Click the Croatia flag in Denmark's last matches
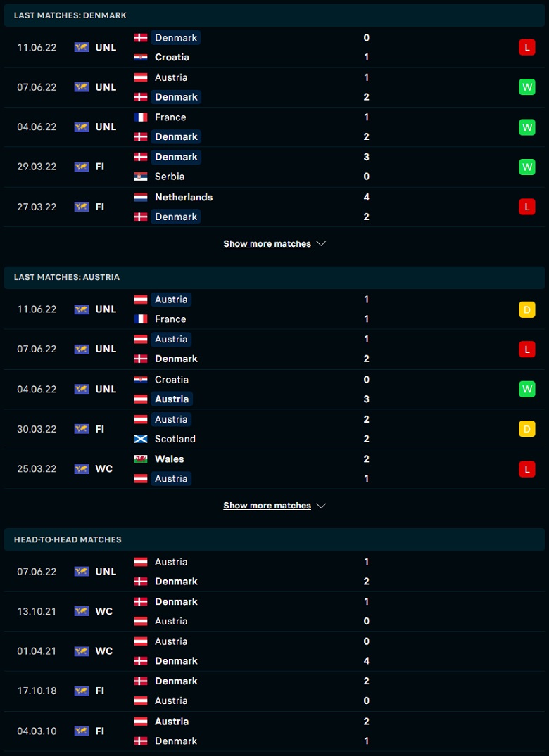The width and height of the screenshot is (549, 756). pyautogui.click(x=140, y=57)
